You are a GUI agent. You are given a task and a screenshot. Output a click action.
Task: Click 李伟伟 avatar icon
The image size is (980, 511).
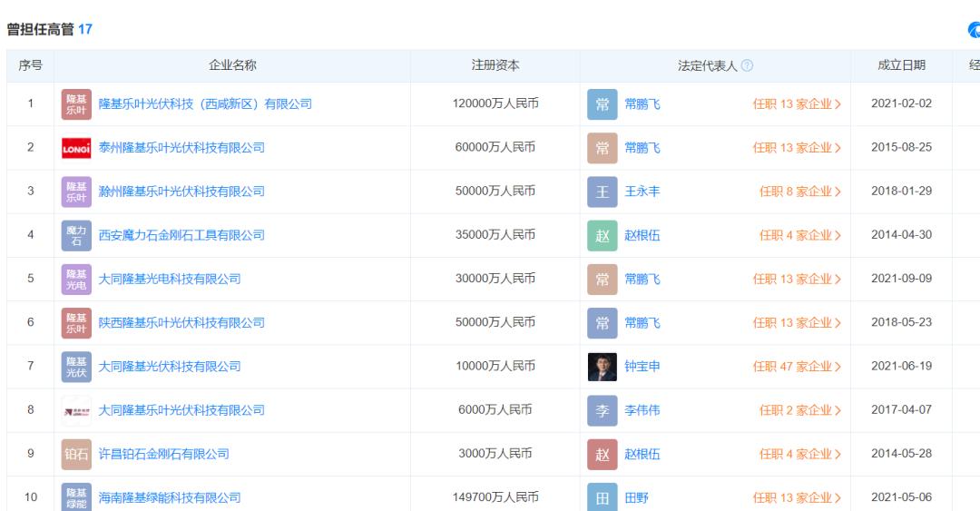click(x=602, y=411)
